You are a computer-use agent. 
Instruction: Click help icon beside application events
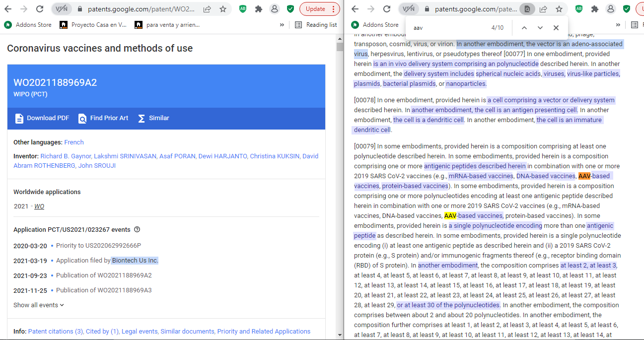click(x=137, y=230)
